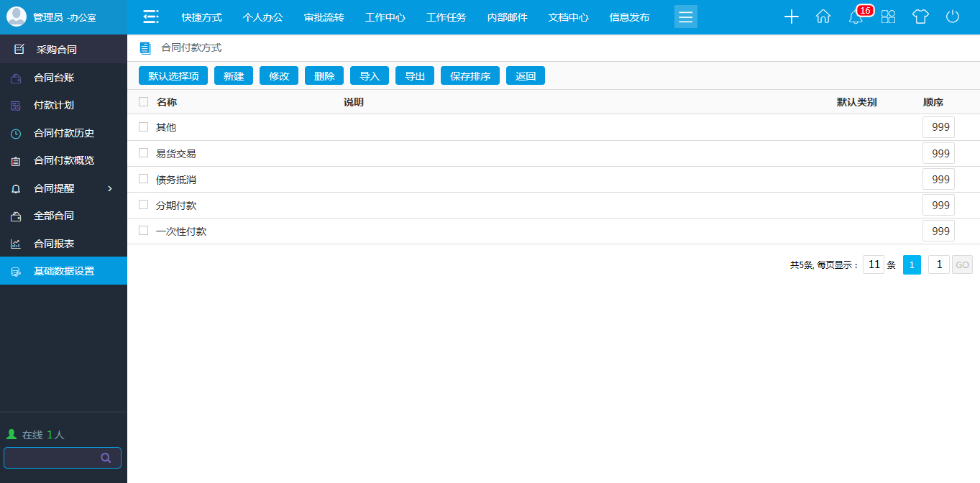Click the search magnifier icon in sidebar

coord(106,458)
